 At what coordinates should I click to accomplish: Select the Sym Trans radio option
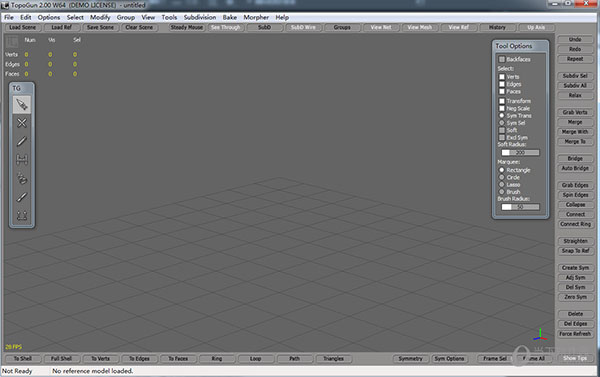(x=502, y=115)
